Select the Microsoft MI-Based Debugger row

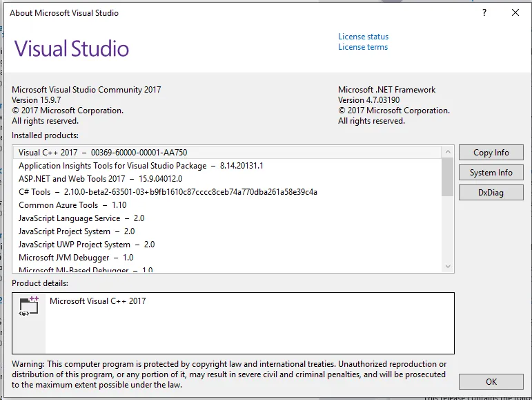coord(227,269)
